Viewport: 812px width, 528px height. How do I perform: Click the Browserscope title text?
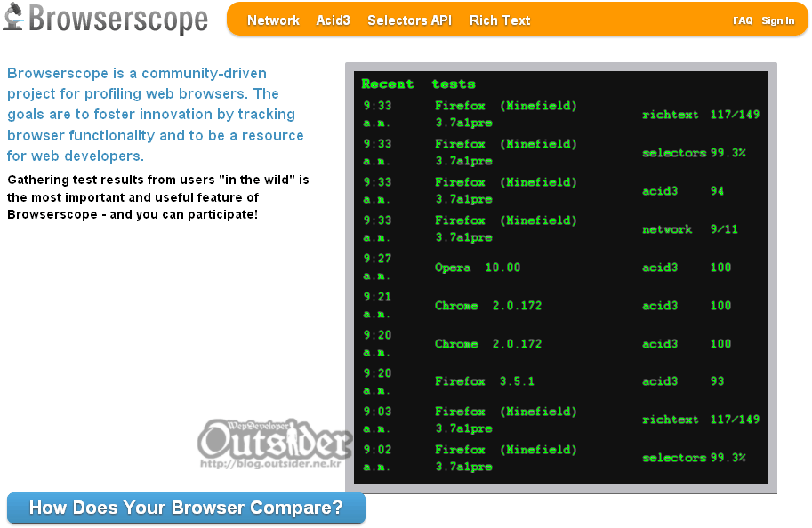tap(118, 20)
